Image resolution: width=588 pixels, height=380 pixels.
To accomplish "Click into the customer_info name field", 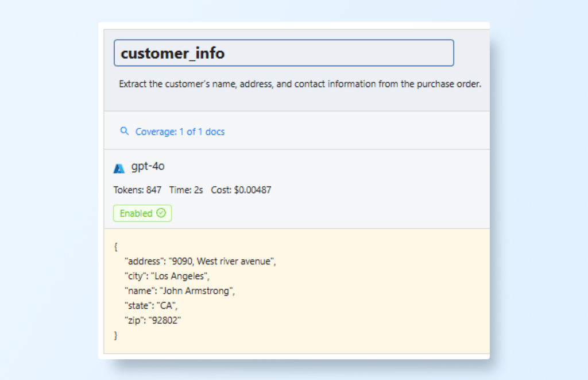I will coord(284,53).
